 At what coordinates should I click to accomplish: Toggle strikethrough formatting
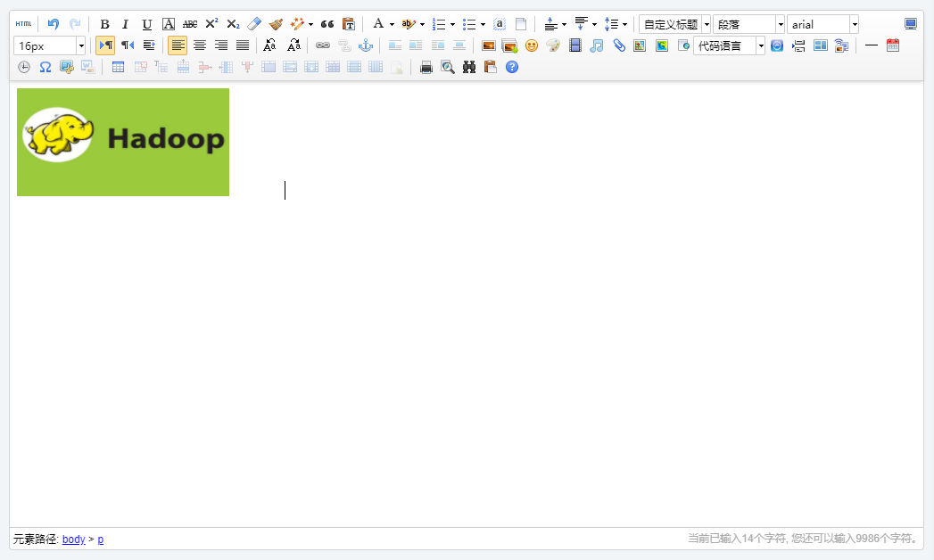pos(190,24)
